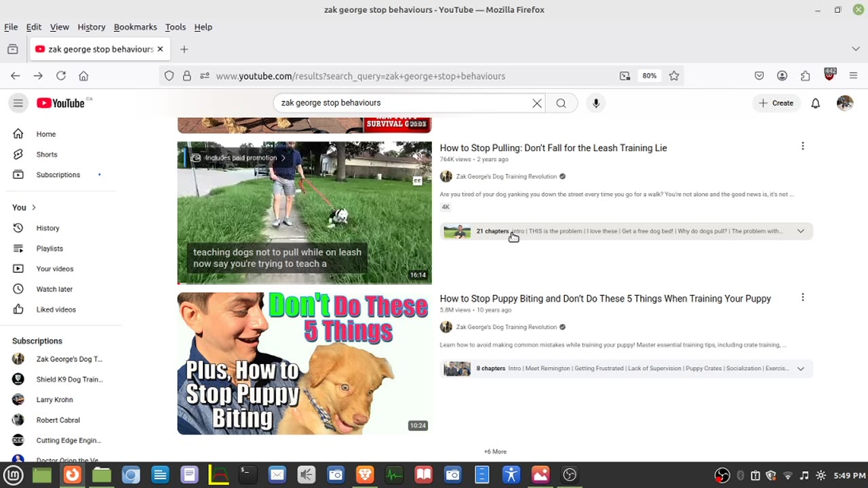868x488 pixels.
Task: Launch Firefox from the taskbar
Action: click(72, 475)
